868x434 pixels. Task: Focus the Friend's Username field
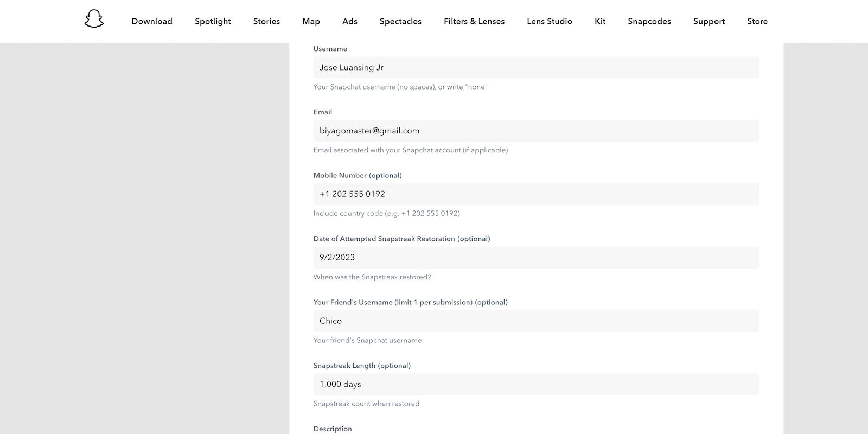point(536,321)
